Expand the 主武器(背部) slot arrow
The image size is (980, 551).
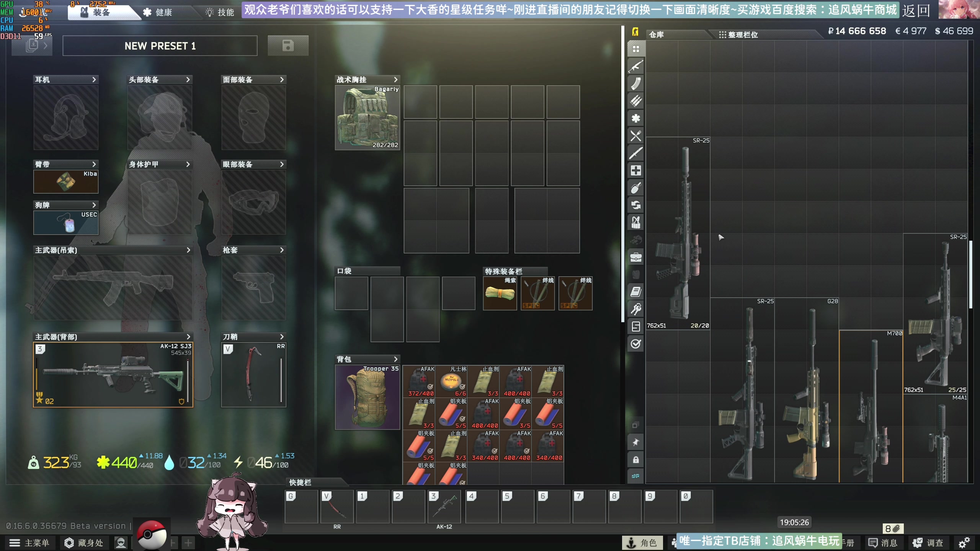(188, 337)
